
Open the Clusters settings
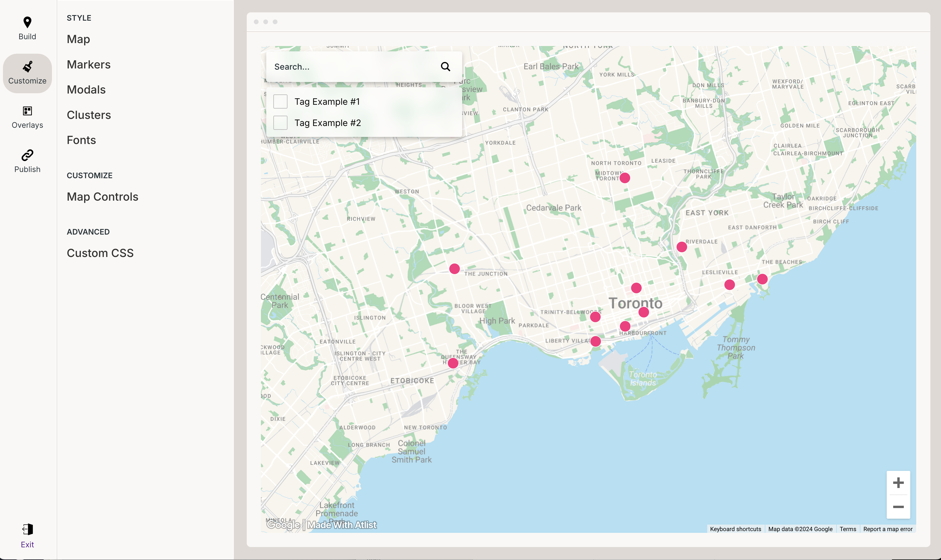point(89,115)
